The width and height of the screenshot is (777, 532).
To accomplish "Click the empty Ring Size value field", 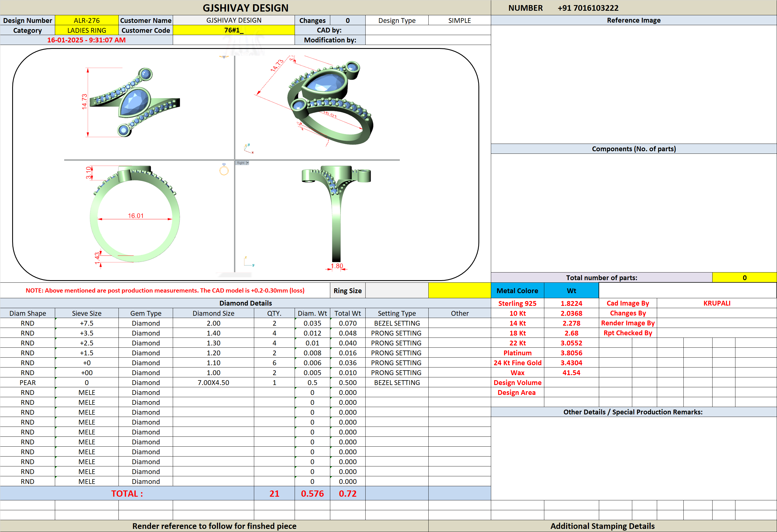I will tap(397, 290).
